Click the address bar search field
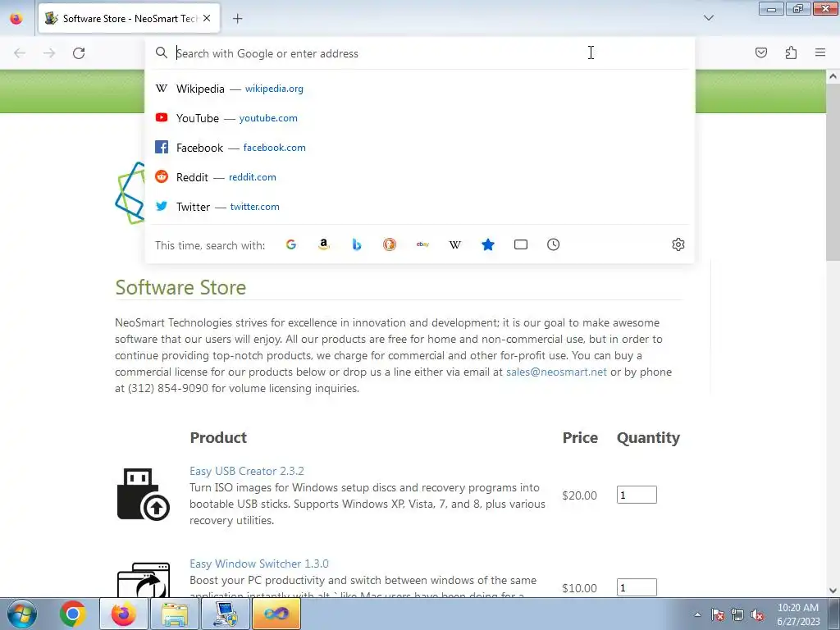This screenshot has width=840, height=630. pos(420,53)
